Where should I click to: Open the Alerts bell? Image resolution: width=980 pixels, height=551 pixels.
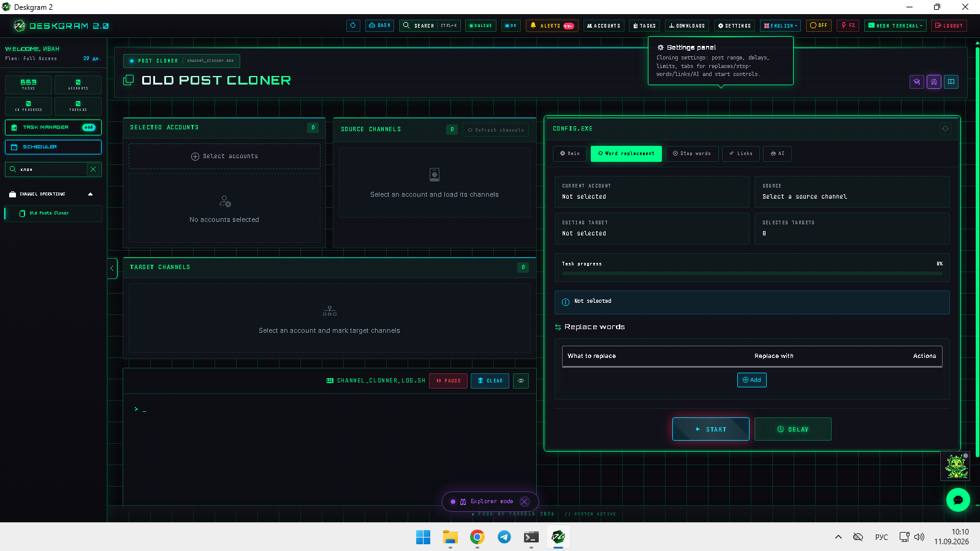(552, 26)
